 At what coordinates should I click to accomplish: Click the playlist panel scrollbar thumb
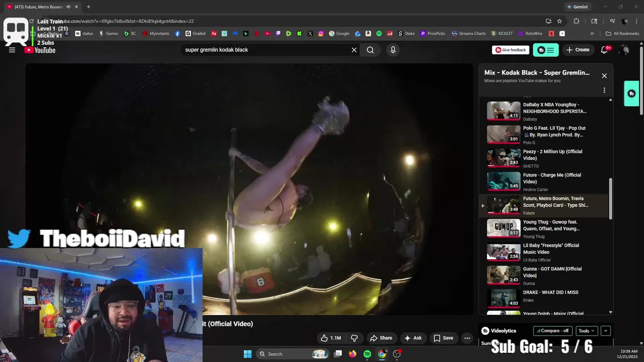[x=611, y=198]
